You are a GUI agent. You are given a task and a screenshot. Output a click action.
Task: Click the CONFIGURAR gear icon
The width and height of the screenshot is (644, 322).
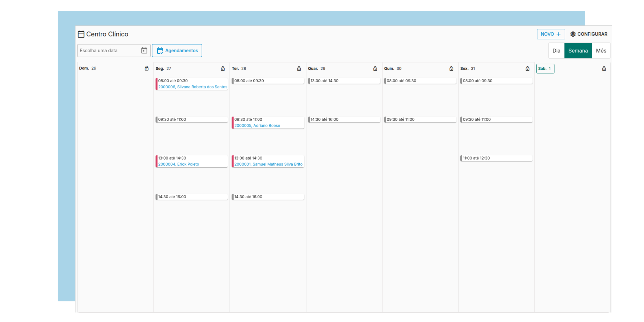(x=573, y=34)
